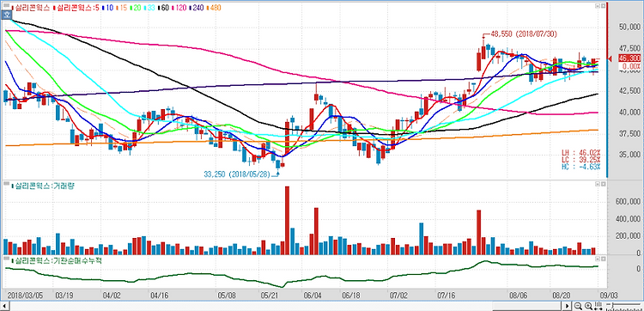Click the low label '33,250 (2018/05/28)'
Viewport: 644px width, 311px height.
point(237,174)
